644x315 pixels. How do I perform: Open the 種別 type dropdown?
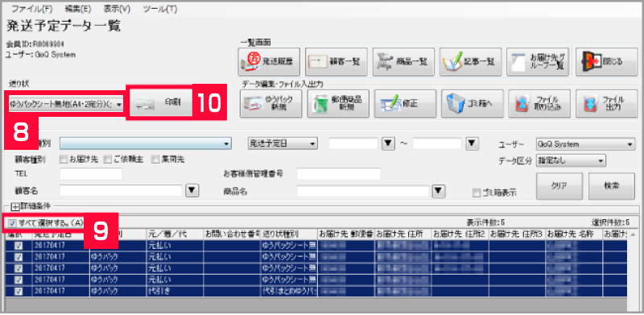click(x=146, y=144)
